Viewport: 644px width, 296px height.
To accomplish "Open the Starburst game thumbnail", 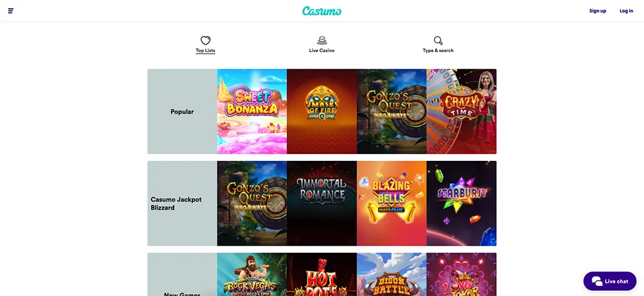I will point(461,203).
